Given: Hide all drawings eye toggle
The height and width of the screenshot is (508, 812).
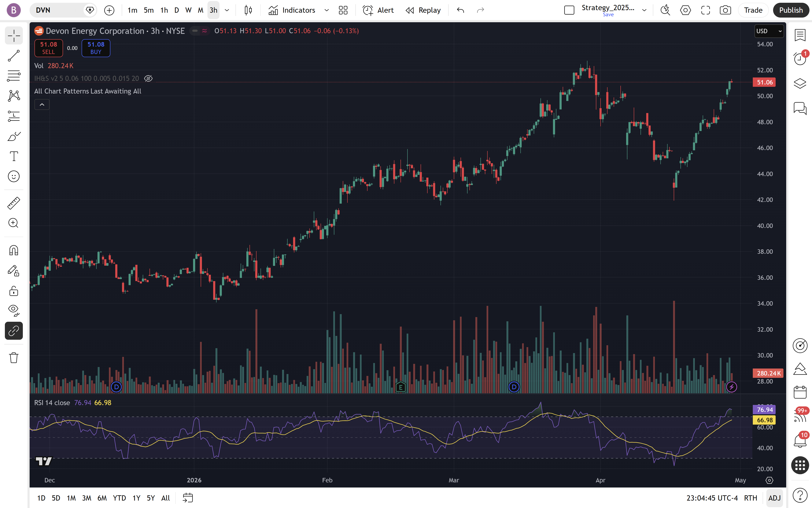Looking at the screenshot, I should pos(14,311).
